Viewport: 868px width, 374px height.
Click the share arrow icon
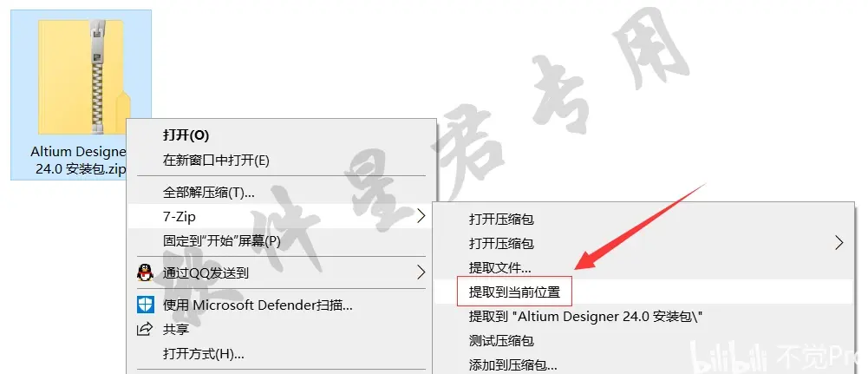tap(145, 329)
